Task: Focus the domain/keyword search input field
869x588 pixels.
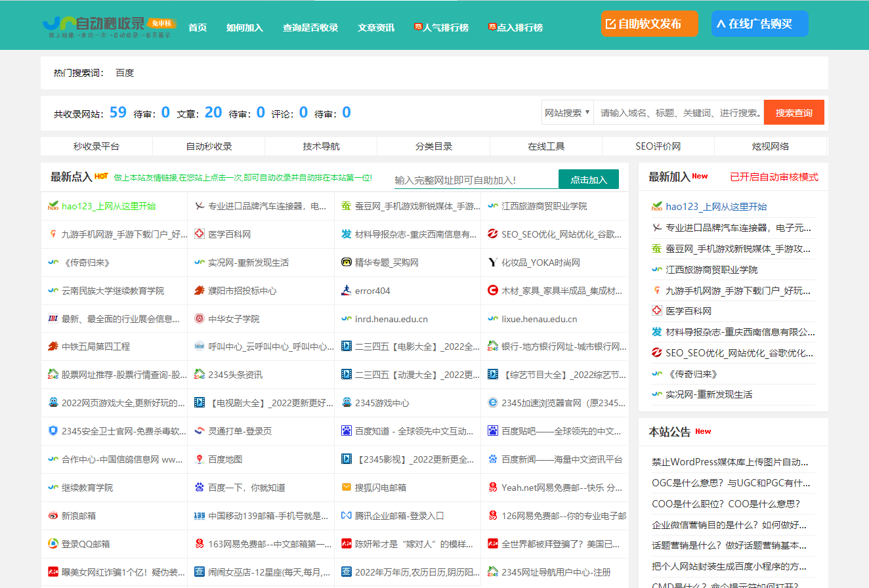Action: [679, 113]
